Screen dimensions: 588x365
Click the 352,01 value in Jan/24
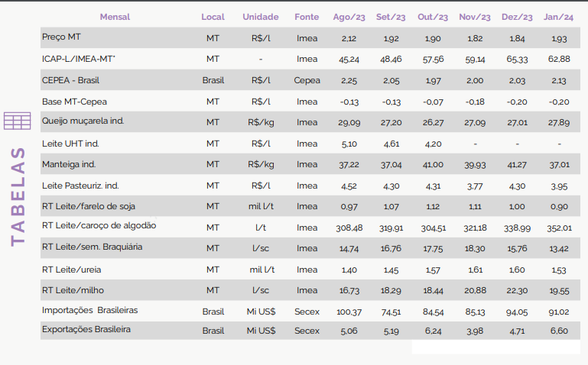point(559,228)
